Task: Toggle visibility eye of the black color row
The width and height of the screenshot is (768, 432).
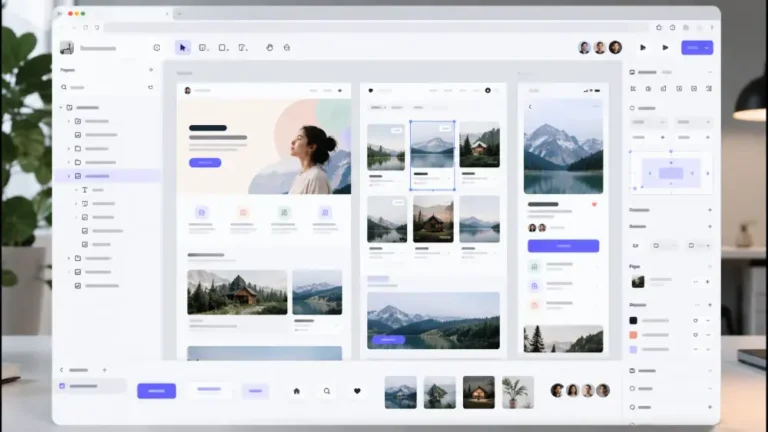Action: 696,320
